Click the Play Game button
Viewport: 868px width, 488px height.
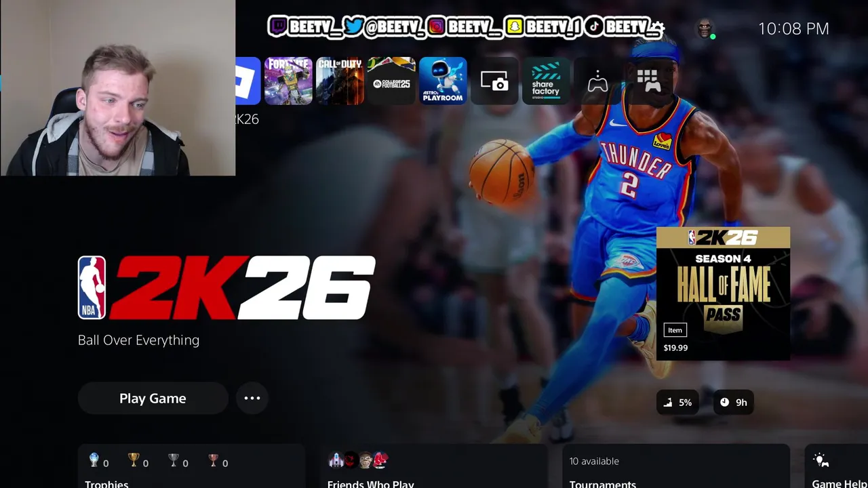(153, 399)
